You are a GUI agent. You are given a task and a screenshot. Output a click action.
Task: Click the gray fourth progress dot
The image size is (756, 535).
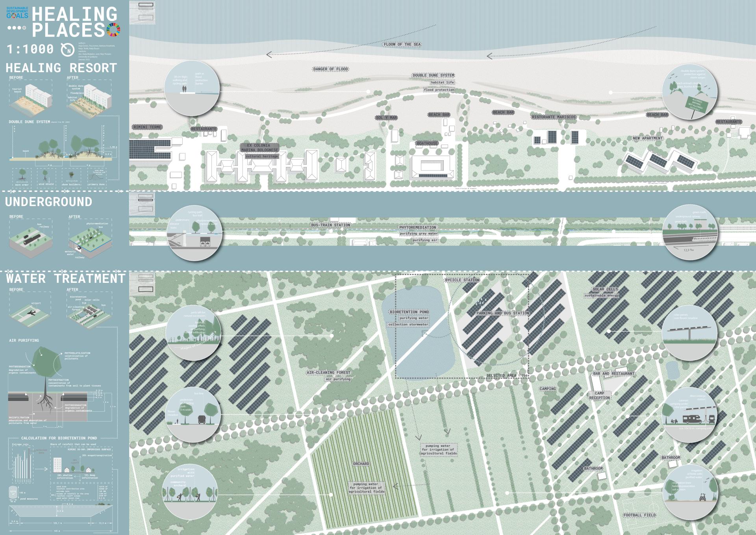click(x=24, y=28)
